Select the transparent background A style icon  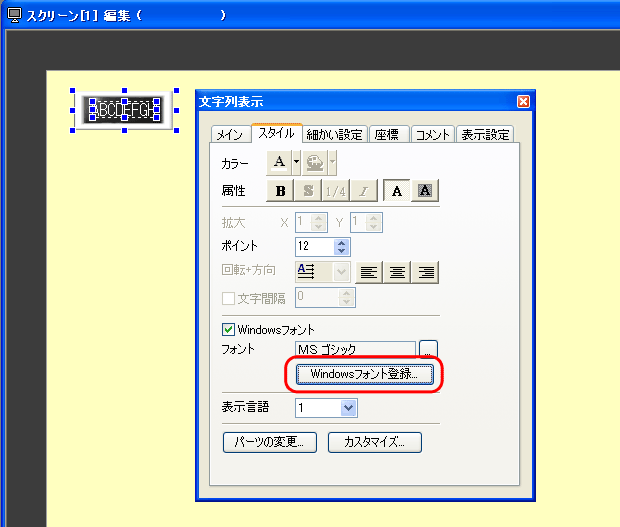tap(396, 191)
